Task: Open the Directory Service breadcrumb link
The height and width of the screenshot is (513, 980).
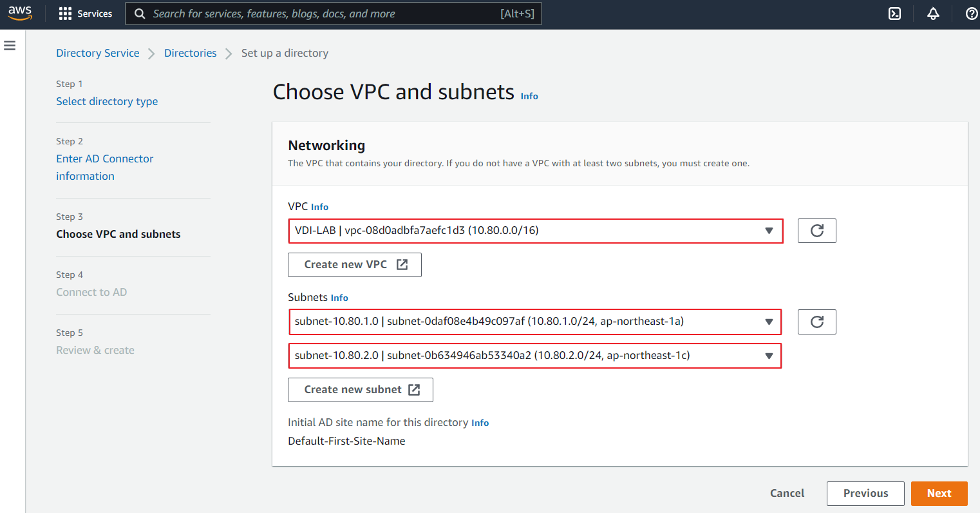Action: (x=98, y=53)
